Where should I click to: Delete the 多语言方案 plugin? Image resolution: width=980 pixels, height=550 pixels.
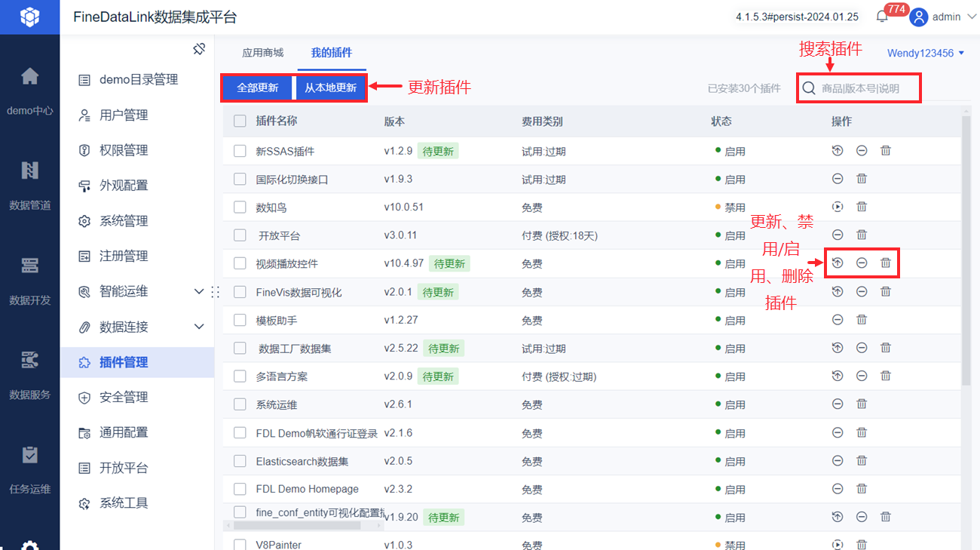click(x=886, y=376)
